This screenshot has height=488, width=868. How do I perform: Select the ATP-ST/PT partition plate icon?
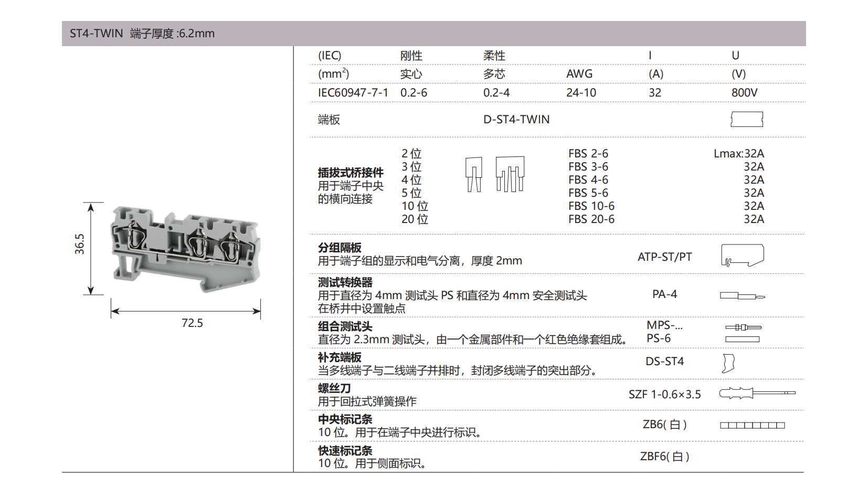pyautogui.click(x=742, y=254)
